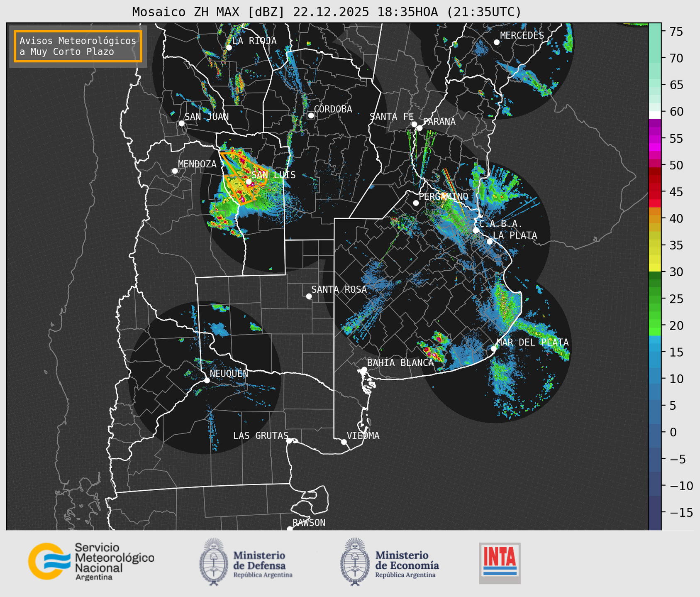Screen dimensions: 700x597
Task: Click the Córdoba city marker dot
Action: pos(311,115)
